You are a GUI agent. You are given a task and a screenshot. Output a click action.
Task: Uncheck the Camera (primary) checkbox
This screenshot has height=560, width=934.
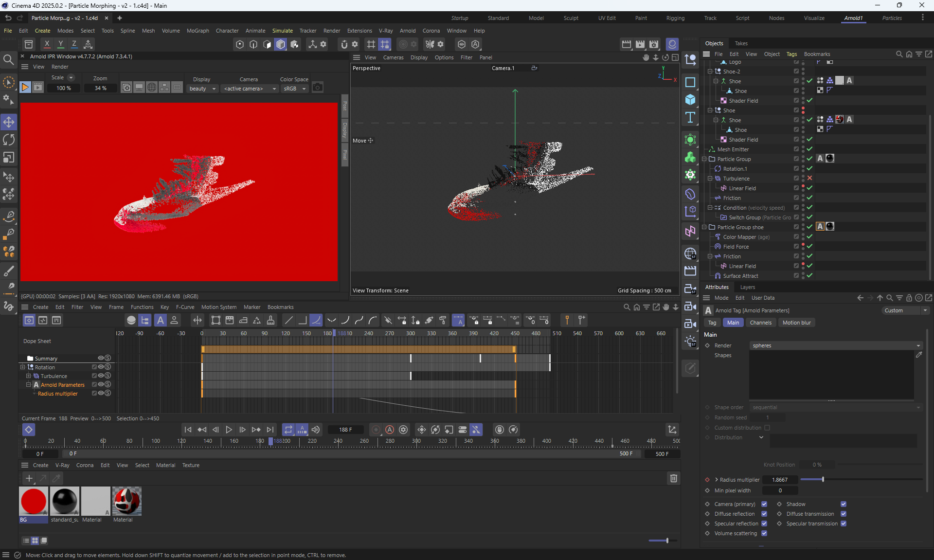click(x=764, y=504)
